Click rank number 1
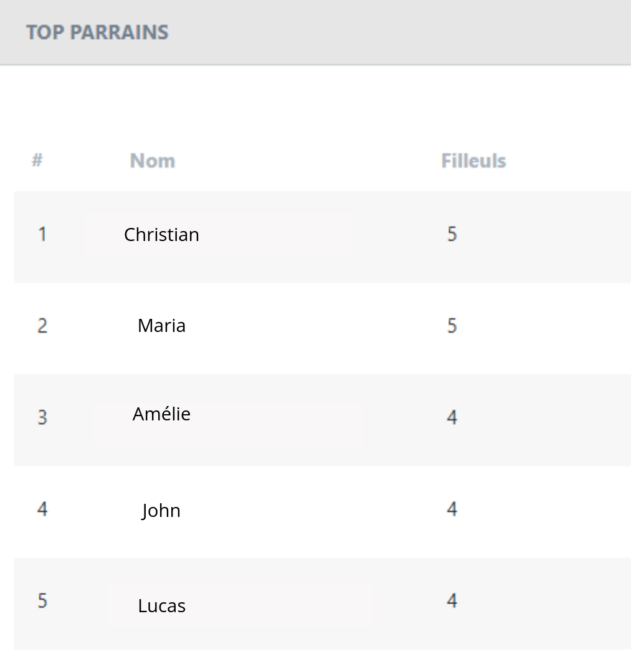The height and width of the screenshot is (672, 631). point(42,234)
